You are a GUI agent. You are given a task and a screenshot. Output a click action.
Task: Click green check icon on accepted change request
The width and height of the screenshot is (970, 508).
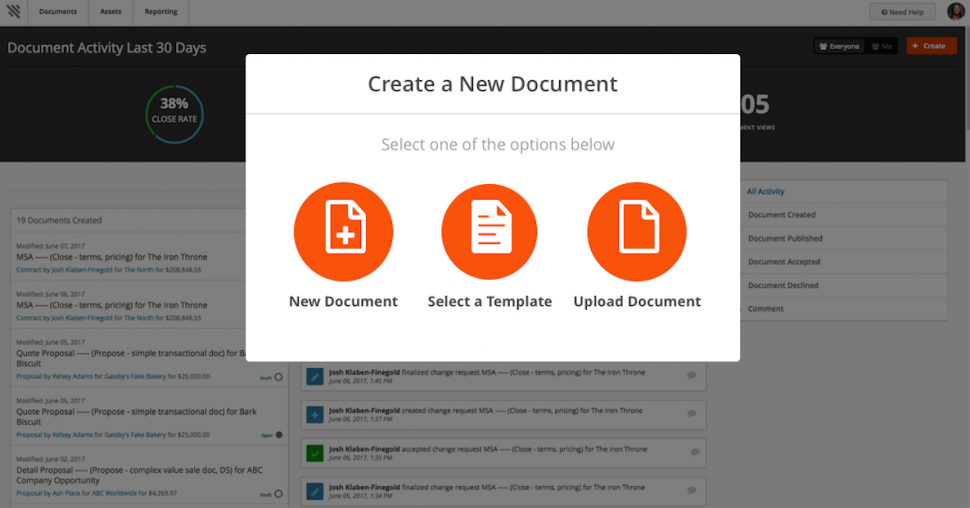pos(315,453)
